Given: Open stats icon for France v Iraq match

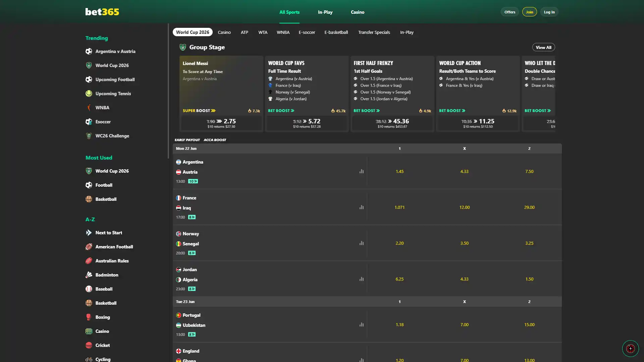Looking at the screenshot, I should tap(361, 207).
